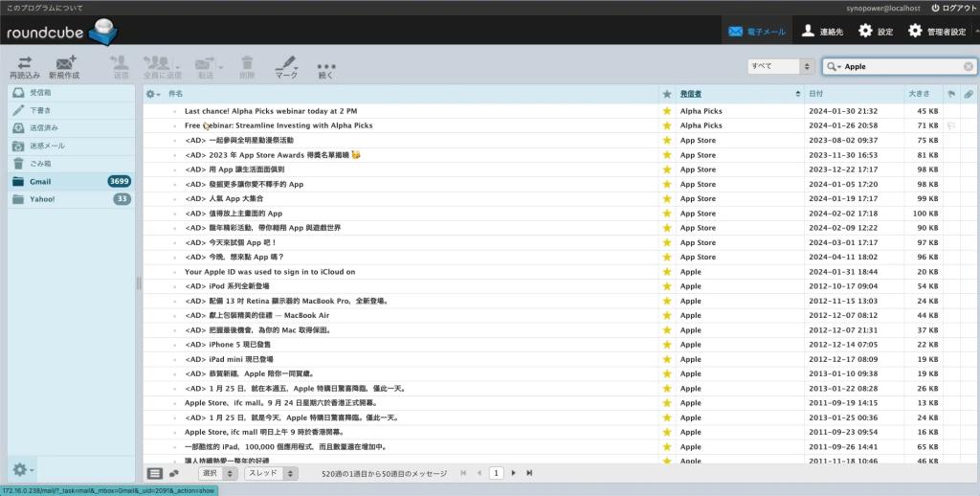Expand the スレッド threads dropdown
The image size is (980, 496).
(272, 473)
